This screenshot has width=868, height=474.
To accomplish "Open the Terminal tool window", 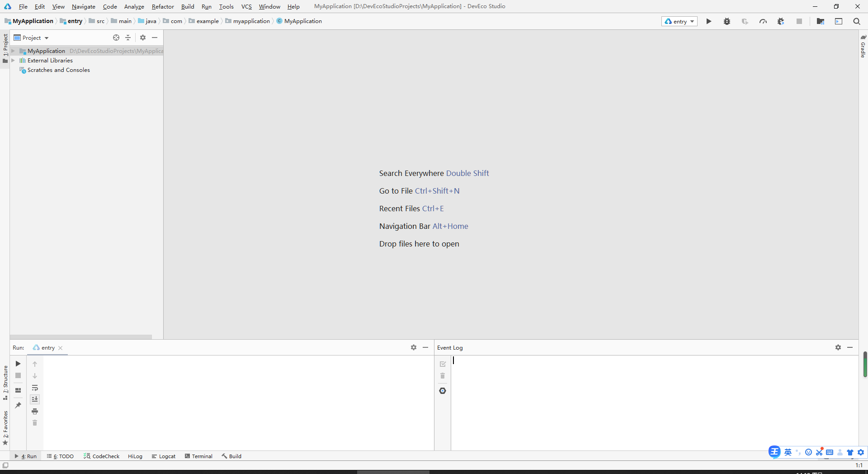I will pos(198,456).
